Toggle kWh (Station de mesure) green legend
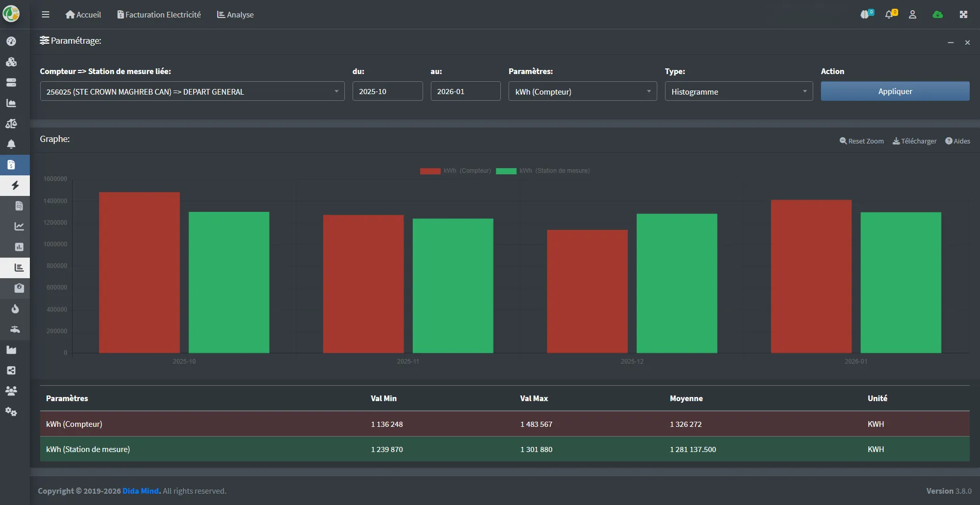 click(542, 171)
